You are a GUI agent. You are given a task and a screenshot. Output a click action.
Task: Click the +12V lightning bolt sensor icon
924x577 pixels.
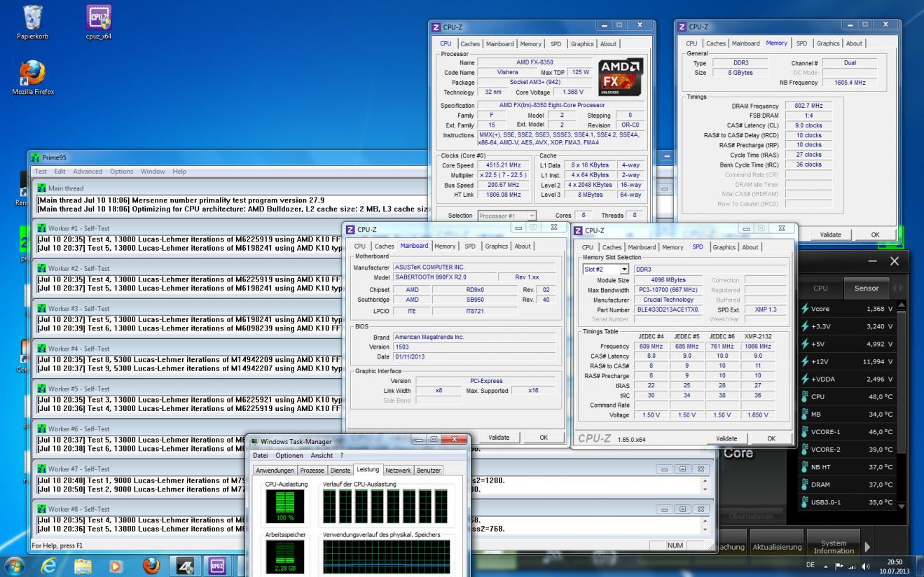pos(805,361)
